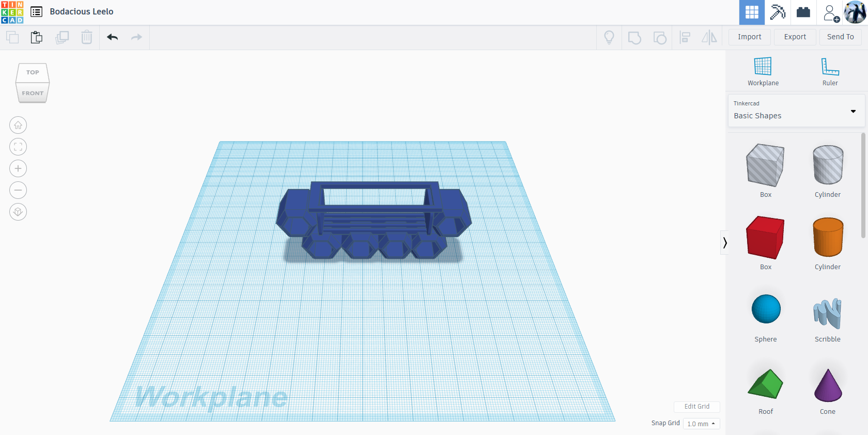Expand the Basic Shapes library dropdown
Screen dimensions: 868x435
(x=796, y=111)
